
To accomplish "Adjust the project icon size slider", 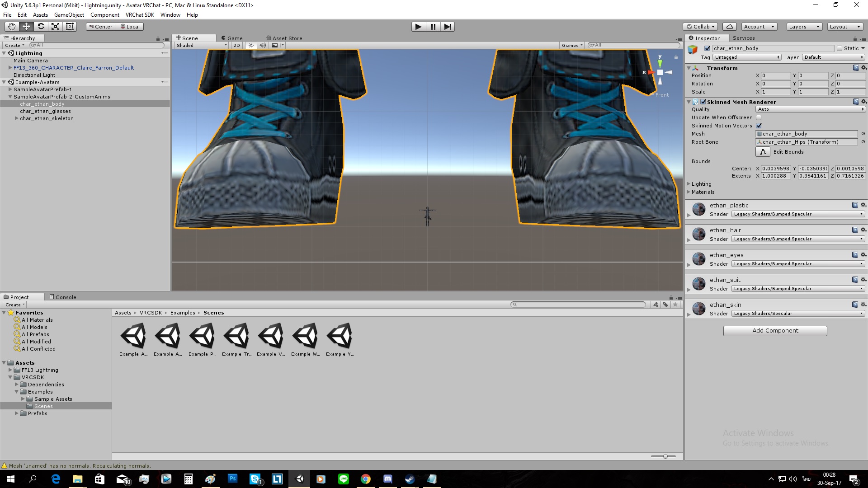I will pyautogui.click(x=665, y=456).
